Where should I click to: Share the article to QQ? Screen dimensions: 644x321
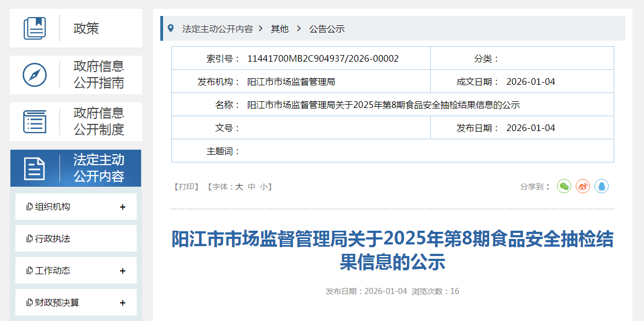pos(602,187)
